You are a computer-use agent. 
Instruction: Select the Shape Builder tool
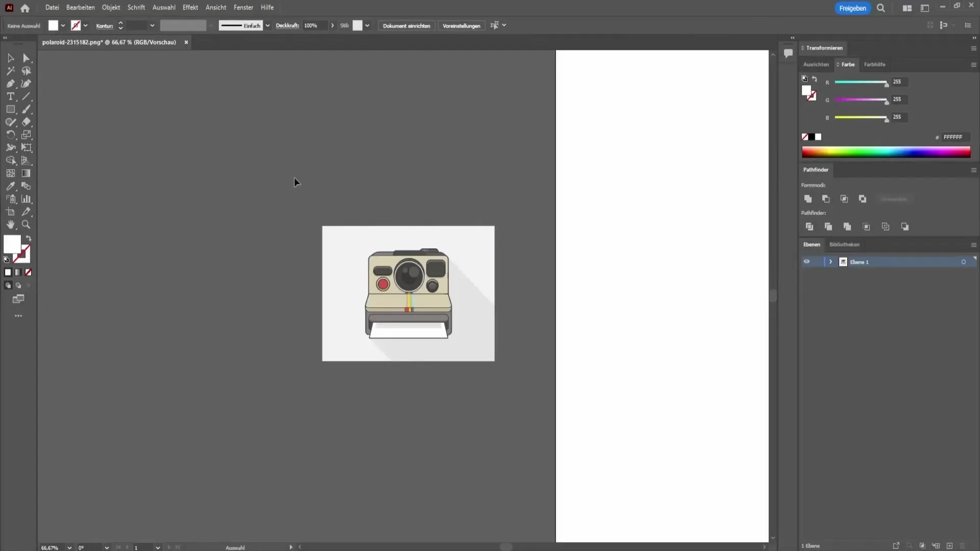coord(10,160)
